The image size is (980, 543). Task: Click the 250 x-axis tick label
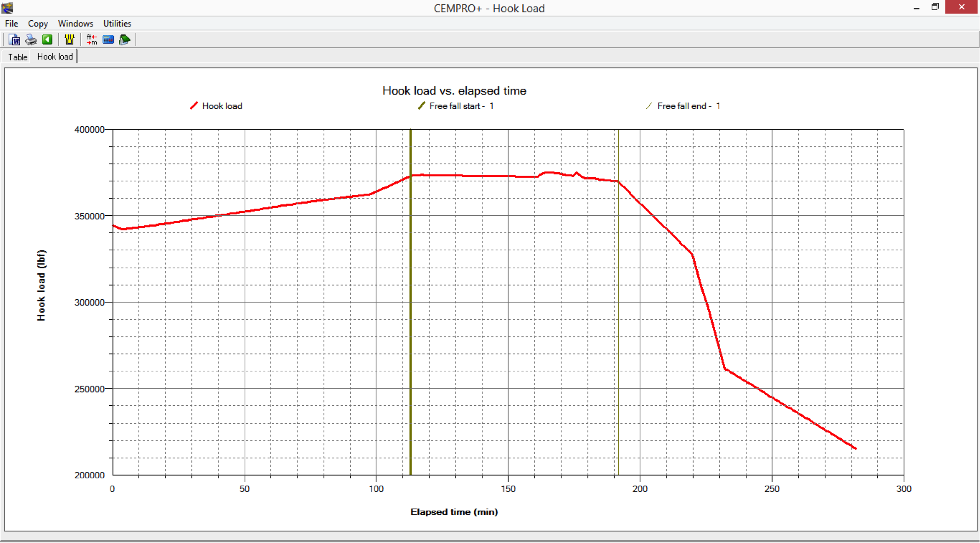coord(772,489)
